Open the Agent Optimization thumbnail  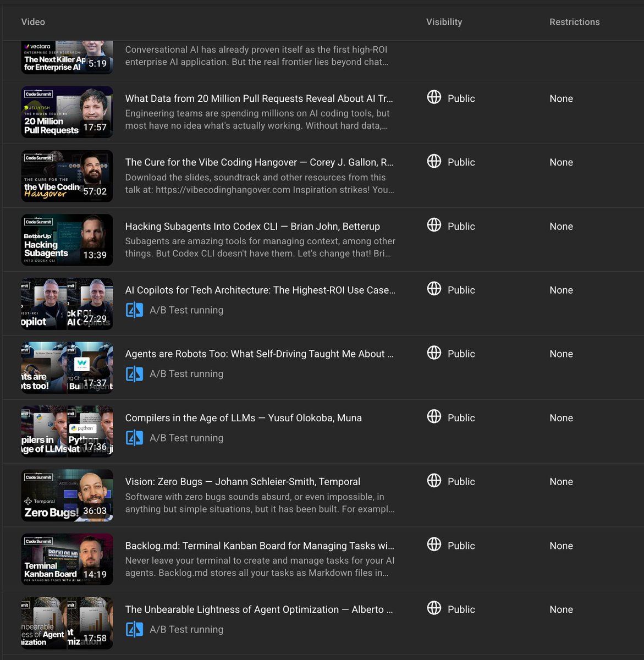67,623
